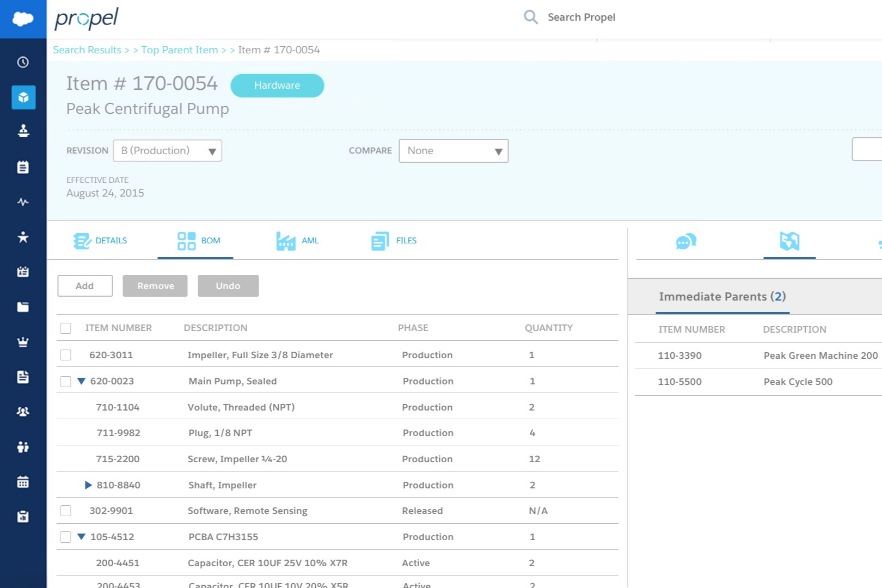882x588 pixels.
Task: Follow the Top Parent Item breadcrumb link
Action: [180, 50]
